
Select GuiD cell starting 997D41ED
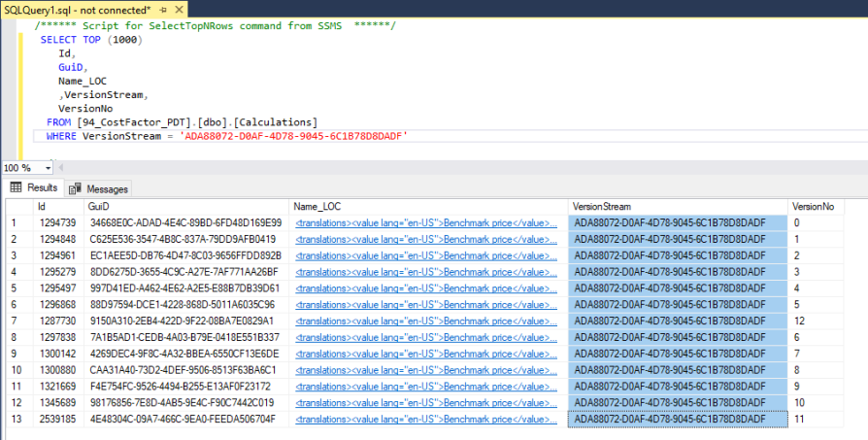pyautogui.click(x=186, y=288)
